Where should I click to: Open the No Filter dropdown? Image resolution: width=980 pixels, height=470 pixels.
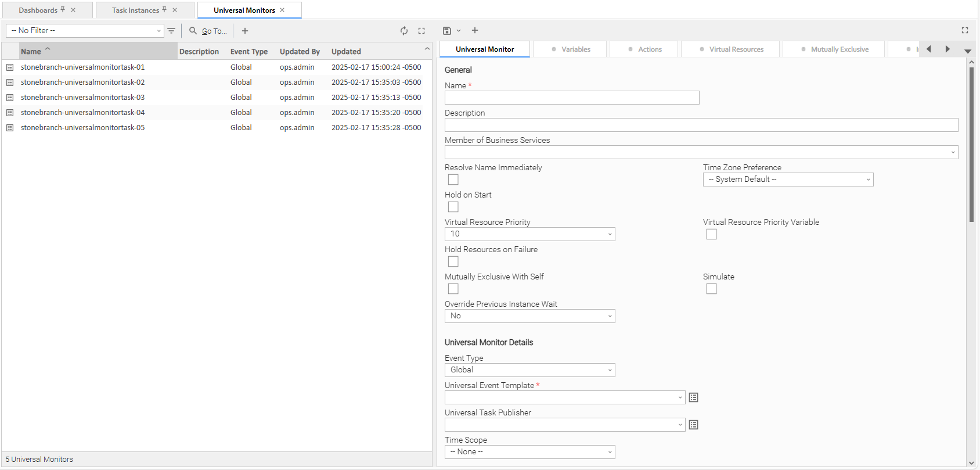(x=85, y=31)
